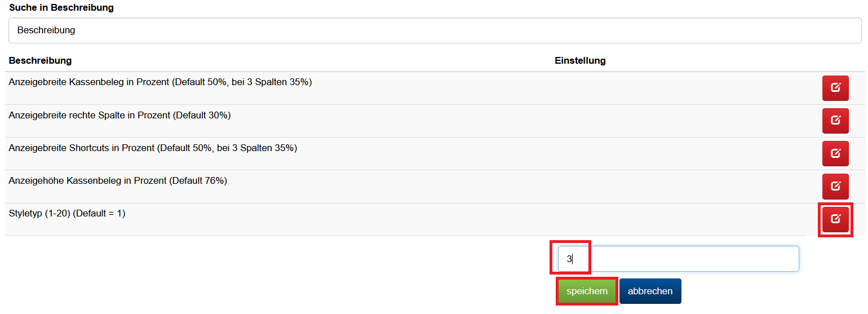Focus the Styletyp value input field

(x=678, y=259)
